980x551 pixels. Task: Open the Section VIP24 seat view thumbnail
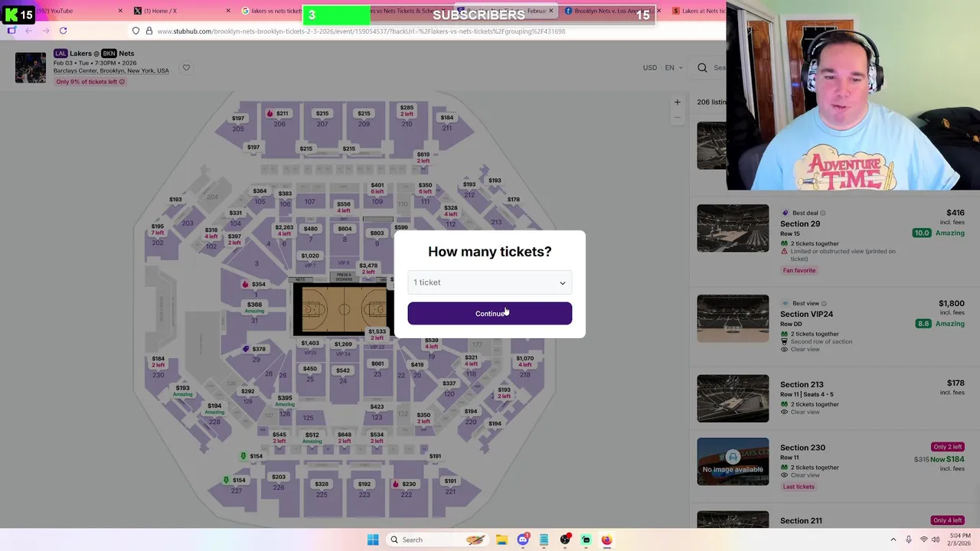(x=733, y=318)
